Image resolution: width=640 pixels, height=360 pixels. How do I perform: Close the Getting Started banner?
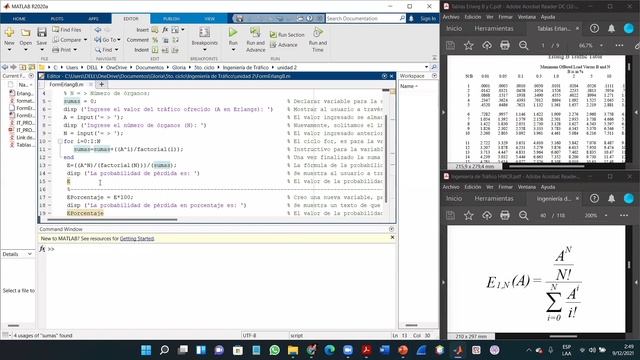click(392, 238)
